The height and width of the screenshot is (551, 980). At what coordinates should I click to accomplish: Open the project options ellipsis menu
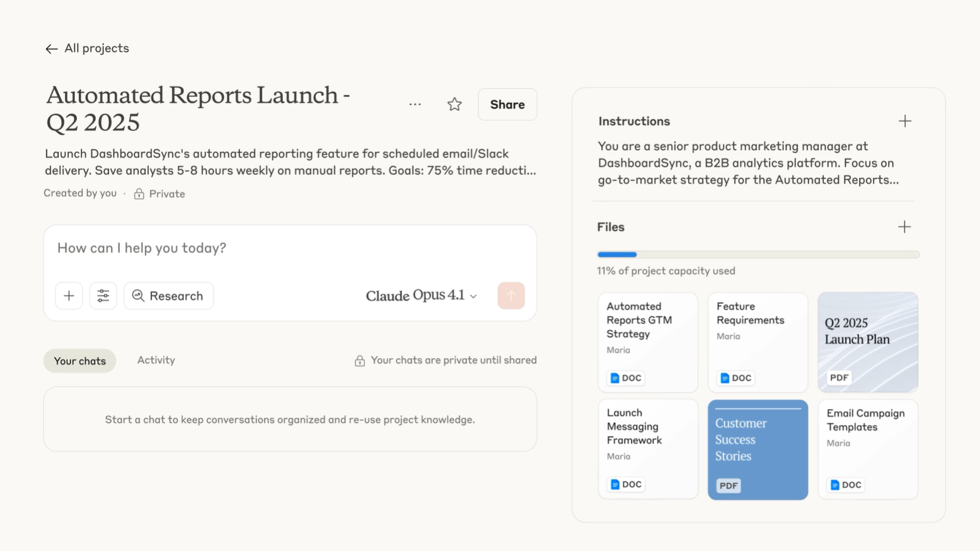[x=415, y=104]
